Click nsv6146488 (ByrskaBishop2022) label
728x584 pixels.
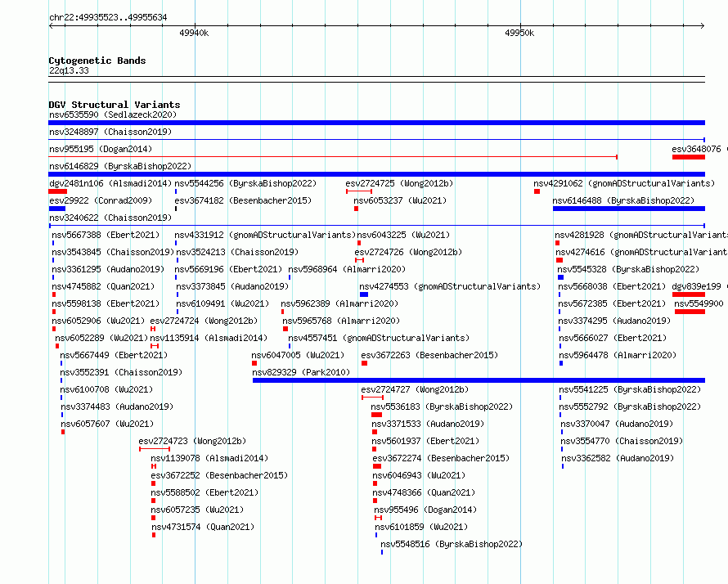(x=623, y=200)
